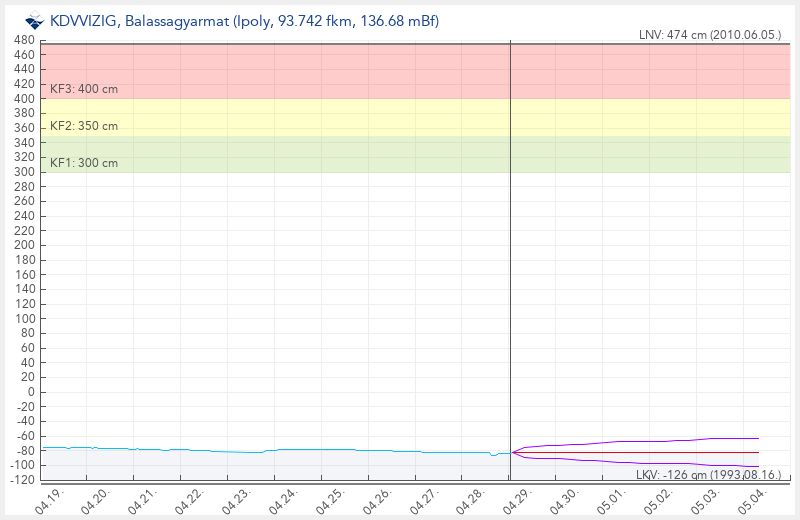Click the blue observed water level line
The height and width of the screenshot is (520, 800).
coord(300,450)
